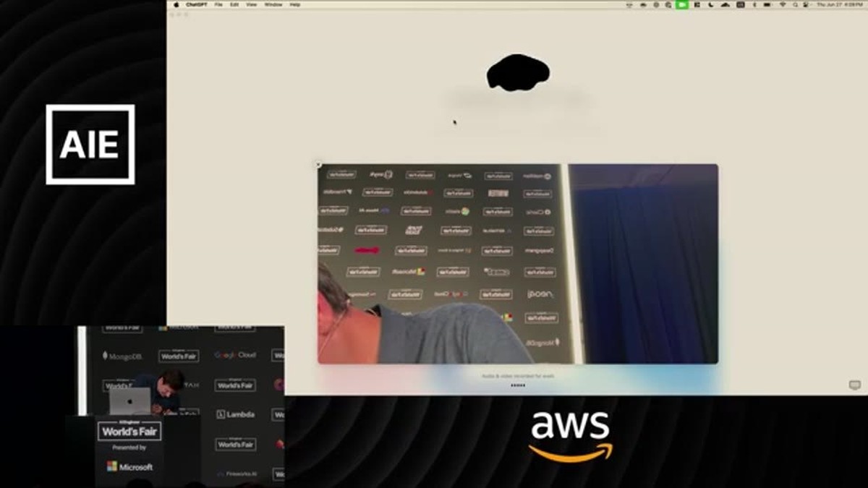Open Spotlight search in menu bar
Viewport: 868px width, 488px height.
click(x=795, y=4)
